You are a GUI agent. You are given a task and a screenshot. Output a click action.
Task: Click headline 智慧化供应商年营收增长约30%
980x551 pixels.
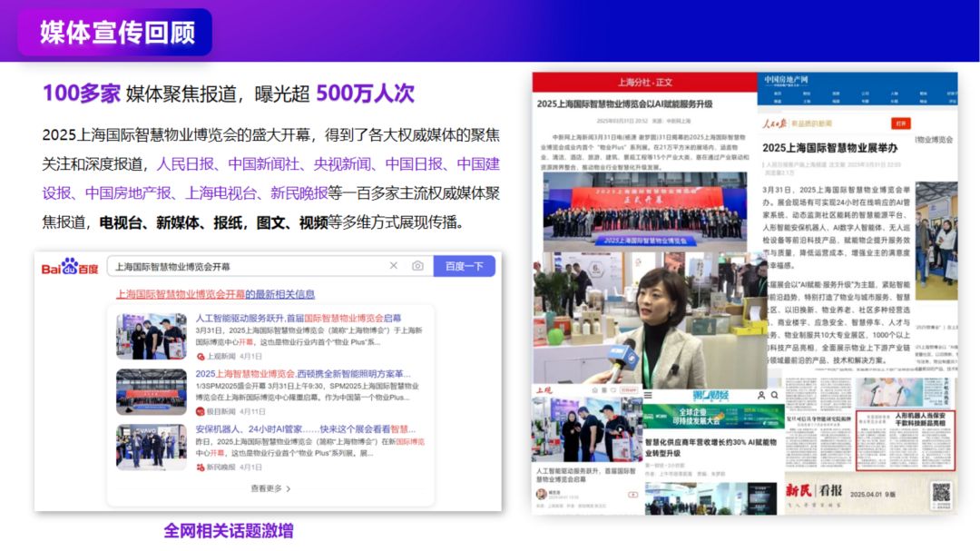pyautogui.click(x=710, y=448)
